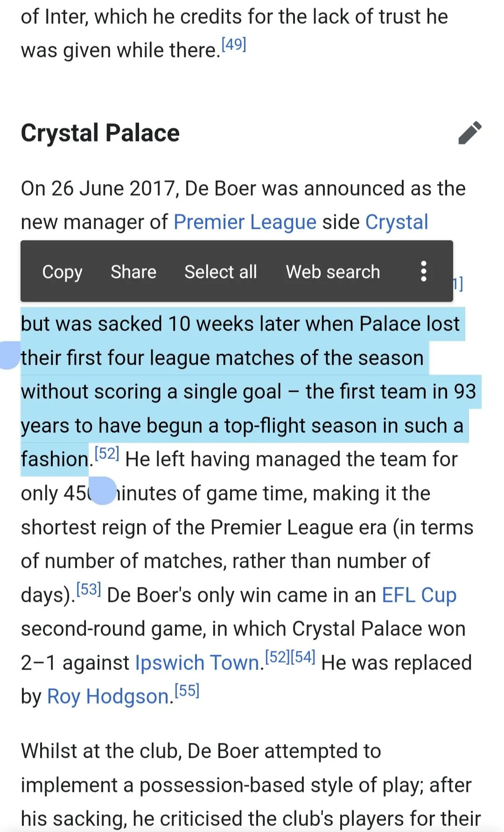Open the three-dot overflow menu in selection toolbar
Screen dimensions: 504x832
tap(423, 271)
